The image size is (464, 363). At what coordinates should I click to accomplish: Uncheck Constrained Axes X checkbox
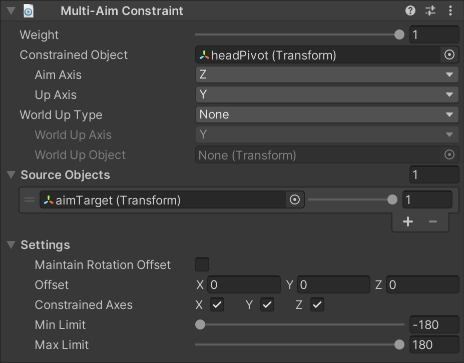[217, 305]
